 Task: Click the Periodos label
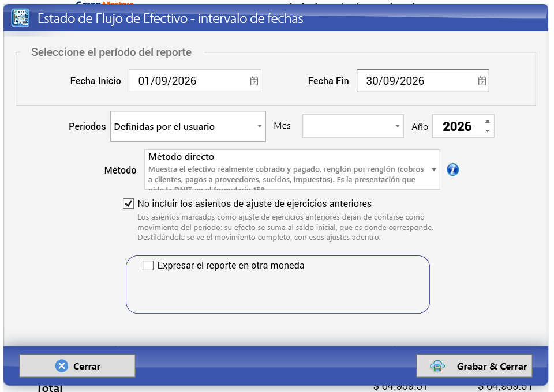(x=87, y=126)
